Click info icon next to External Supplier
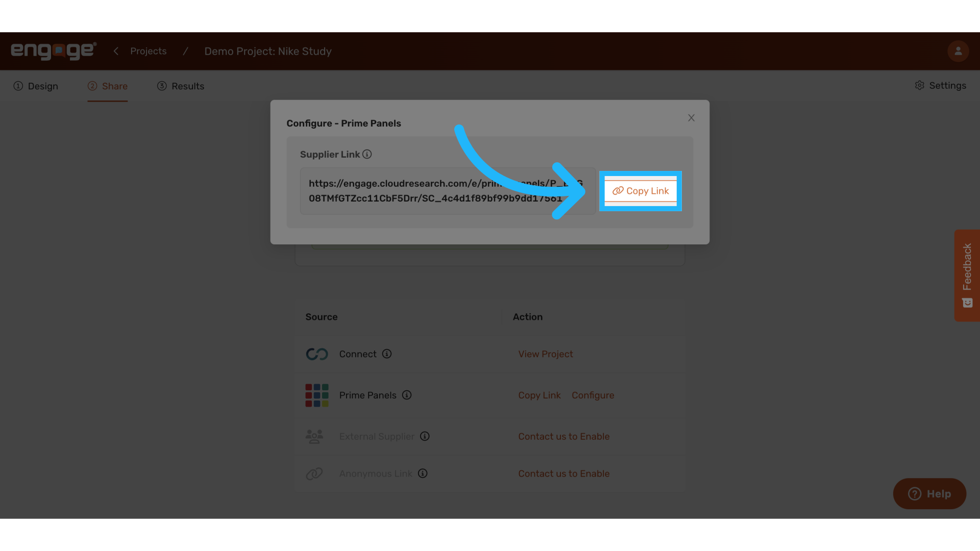Screen dimensions: 980x551 tap(425, 436)
